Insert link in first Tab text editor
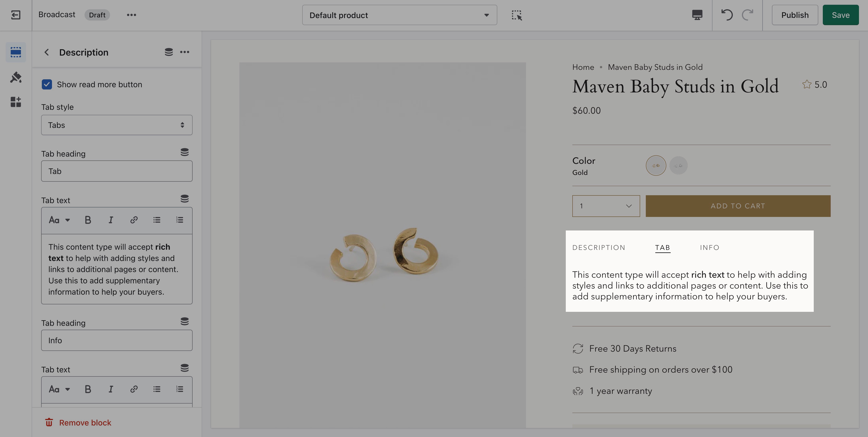Screen dimensions: 868x437 click(134, 220)
